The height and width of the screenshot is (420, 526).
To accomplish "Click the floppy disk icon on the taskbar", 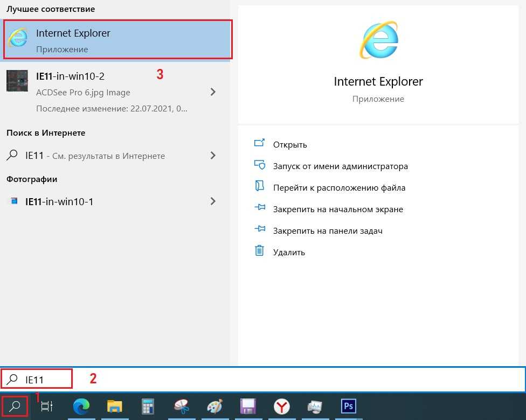I will 248,407.
